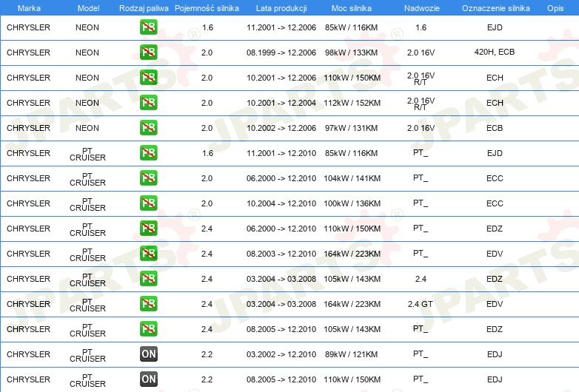Click the Opis column header
This screenshot has height=392, width=579.
[555, 7]
